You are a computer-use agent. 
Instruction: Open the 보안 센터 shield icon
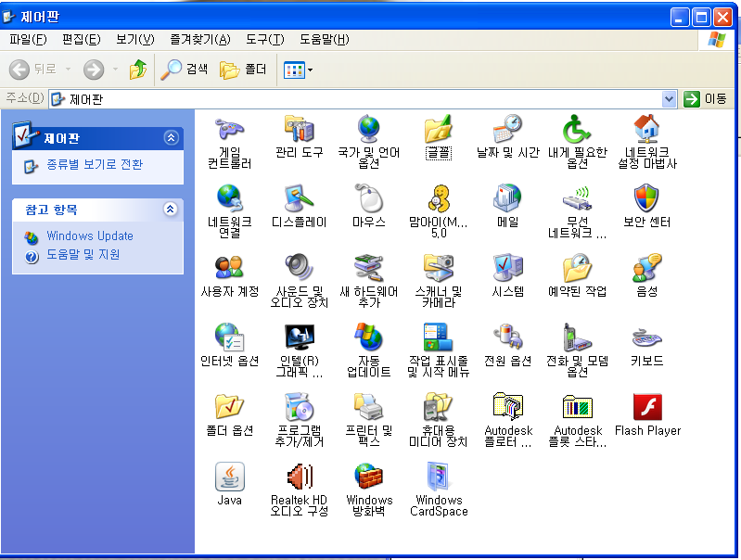click(x=646, y=198)
